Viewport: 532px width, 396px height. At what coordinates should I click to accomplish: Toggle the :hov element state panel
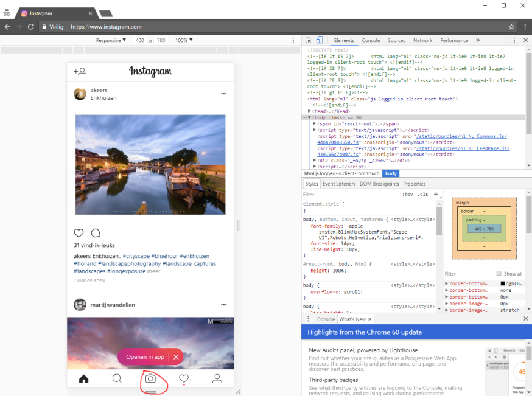(x=407, y=194)
